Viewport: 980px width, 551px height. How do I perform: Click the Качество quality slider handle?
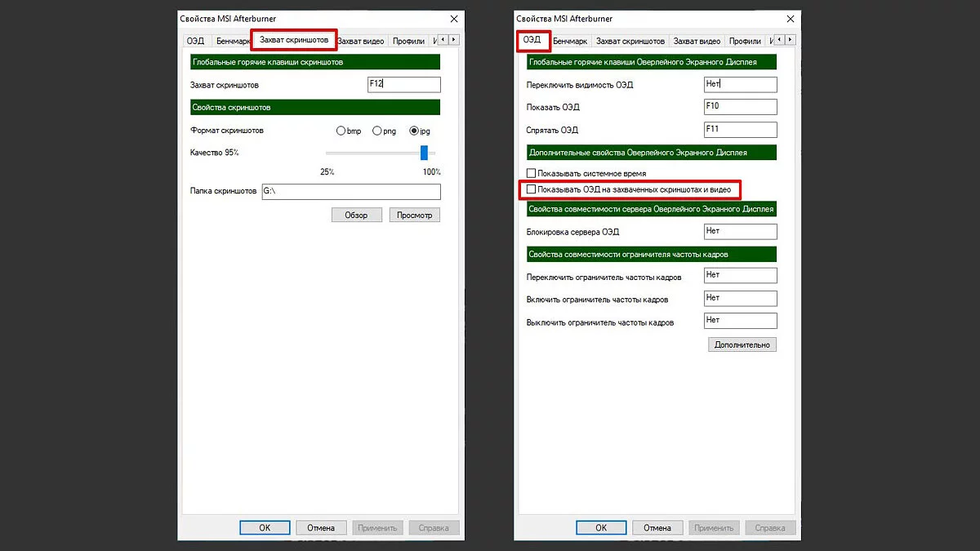pyautogui.click(x=425, y=153)
